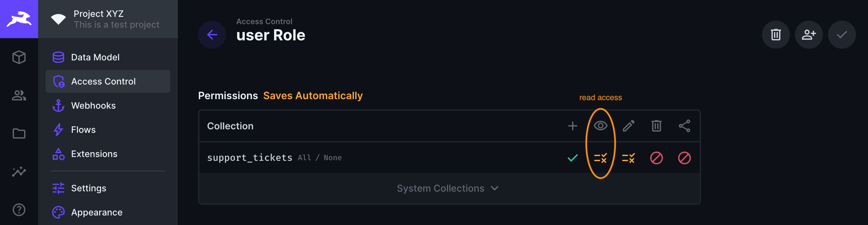Screen dimensions: 868x225
Task: Open the User Directory module
Action: (19, 95)
